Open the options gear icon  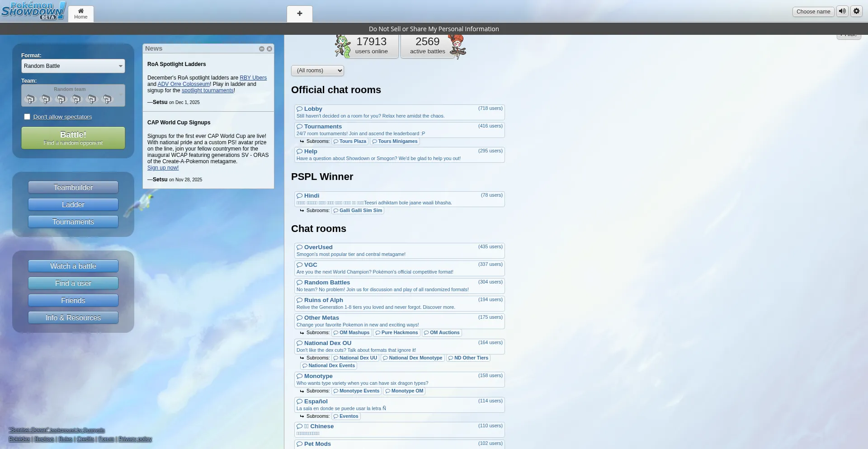coord(857,11)
